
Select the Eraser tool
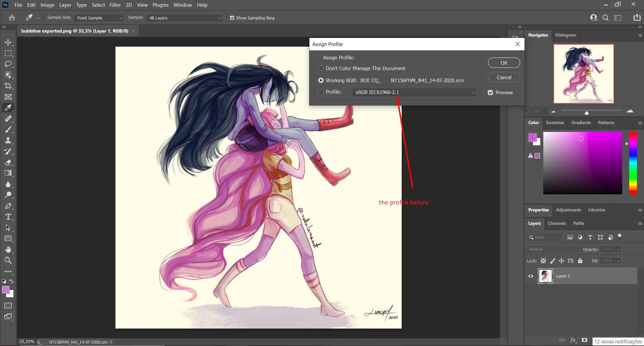pyautogui.click(x=8, y=162)
